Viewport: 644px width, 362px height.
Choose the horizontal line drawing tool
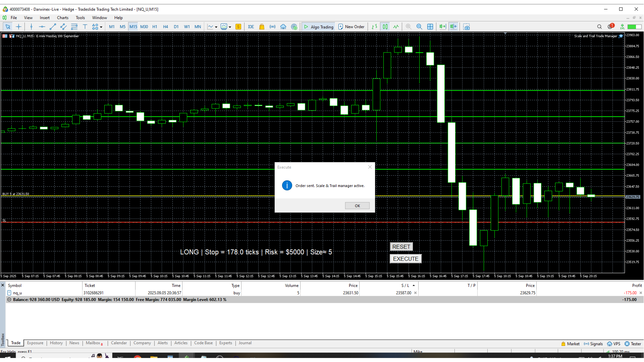click(42, 27)
